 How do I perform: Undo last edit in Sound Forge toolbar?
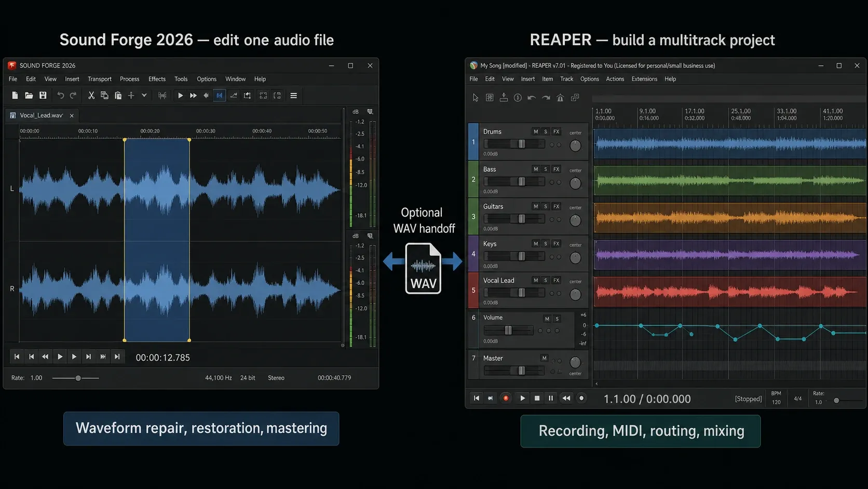[60, 96]
